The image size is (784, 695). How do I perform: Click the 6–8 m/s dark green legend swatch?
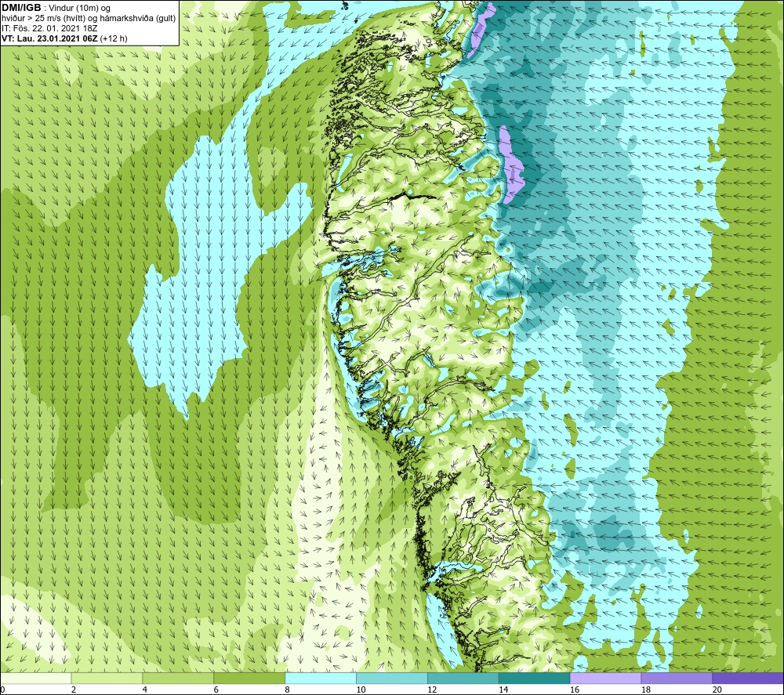tap(249, 678)
